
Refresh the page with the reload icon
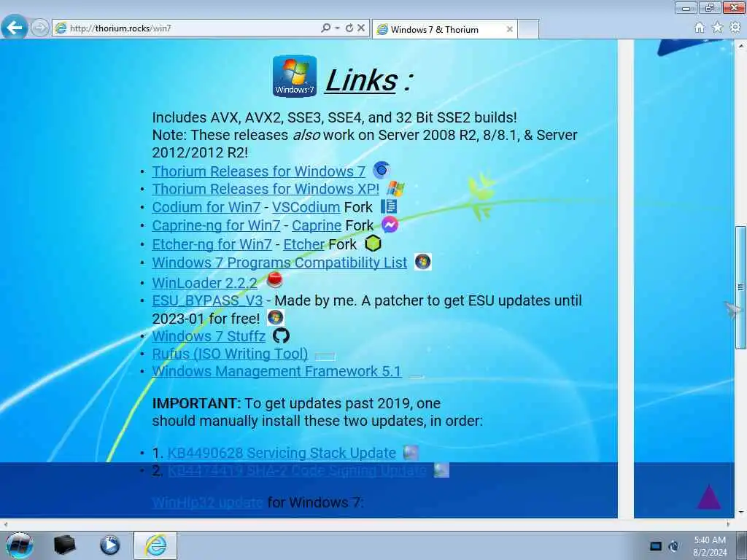pos(349,28)
